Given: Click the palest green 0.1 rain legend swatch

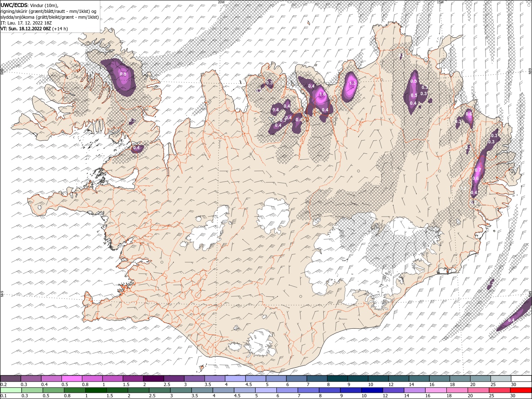Looking at the screenshot, I should 11,390.
